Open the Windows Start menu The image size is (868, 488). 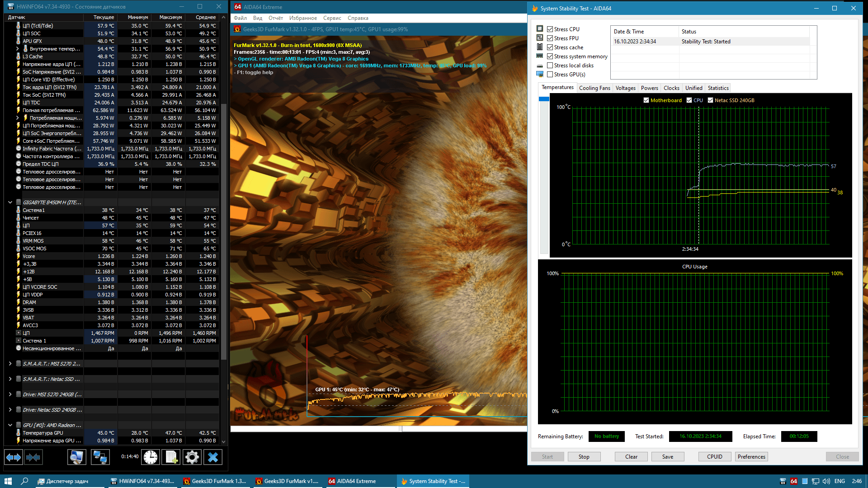click(x=8, y=481)
